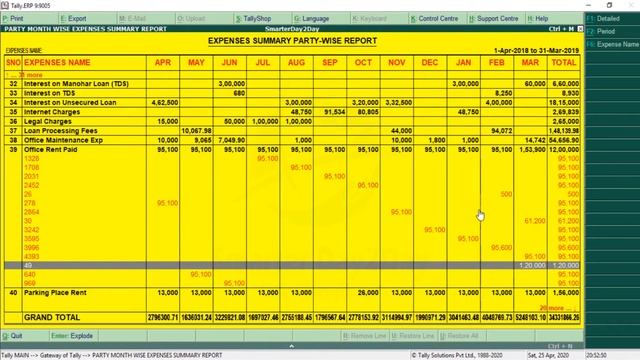Expand the bottom calculator panel arrow
The height and width of the screenshot is (360, 640).
[x=292, y=346]
